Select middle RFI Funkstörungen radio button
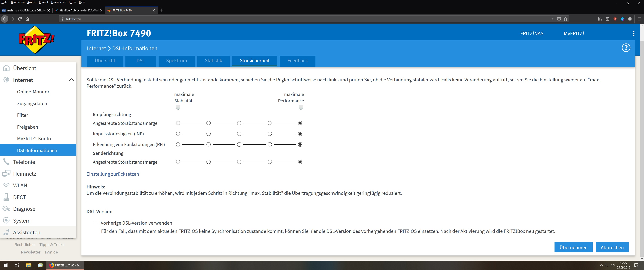644x270 pixels. pos(239,145)
